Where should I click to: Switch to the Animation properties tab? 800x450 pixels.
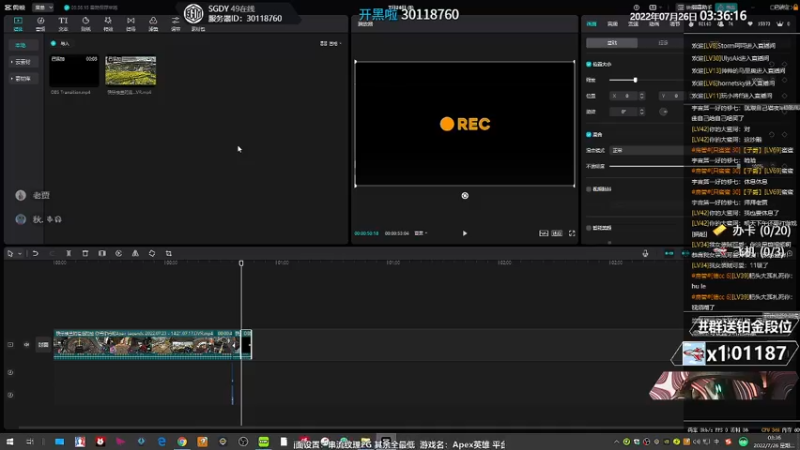click(x=654, y=24)
